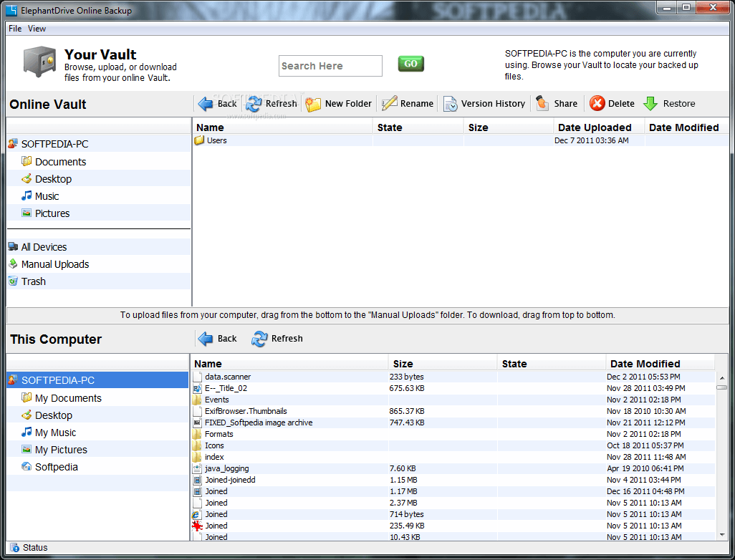Refresh the Online Vault file list
Screen dimensions: 735x560
(254, 104)
